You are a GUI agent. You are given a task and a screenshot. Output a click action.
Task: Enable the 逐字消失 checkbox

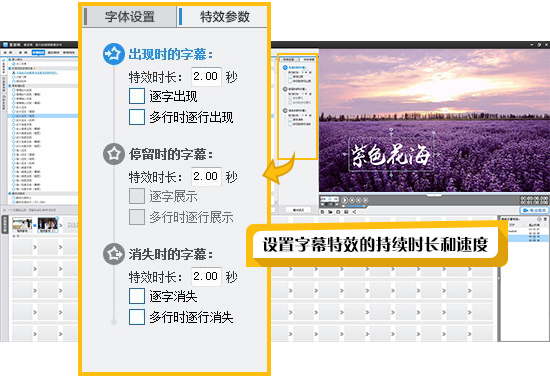coord(137,296)
